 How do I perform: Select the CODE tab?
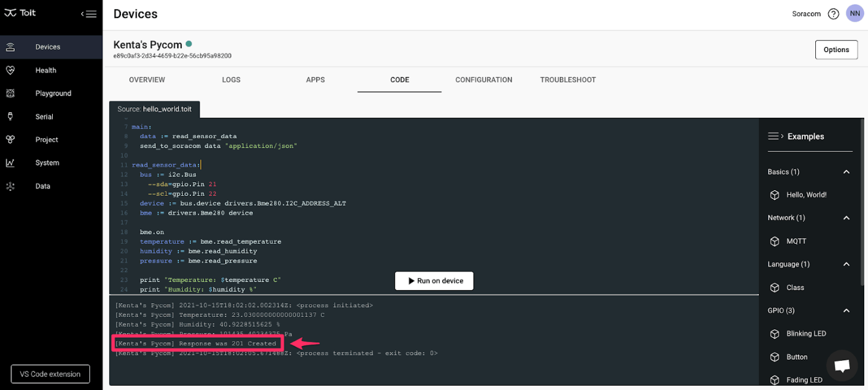click(400, 80)
